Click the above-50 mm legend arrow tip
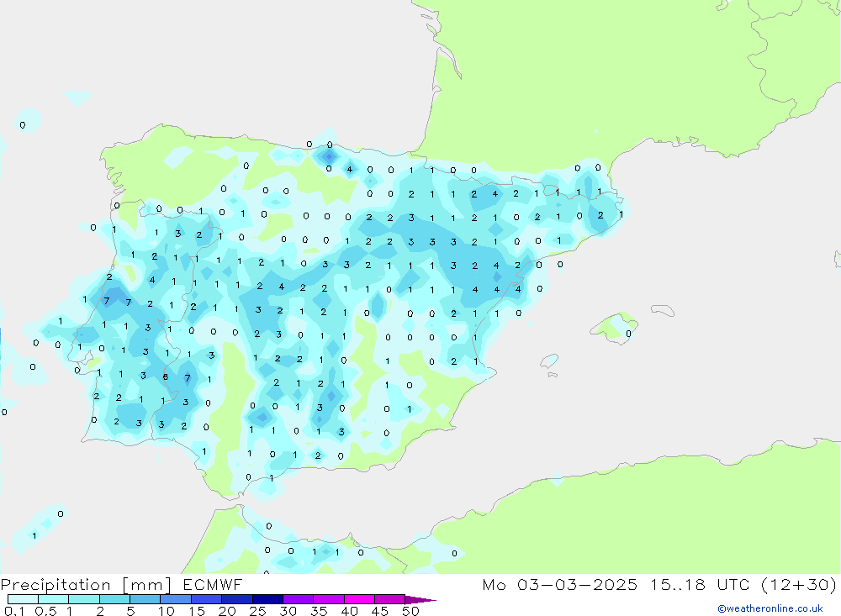Screen dimensions: 841x616 point(421,600)
